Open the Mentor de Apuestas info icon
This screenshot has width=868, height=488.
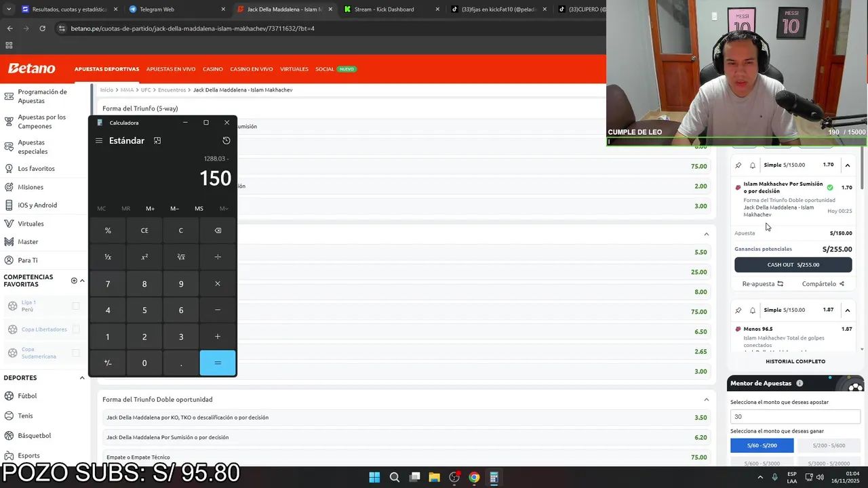tap(800, 384)
